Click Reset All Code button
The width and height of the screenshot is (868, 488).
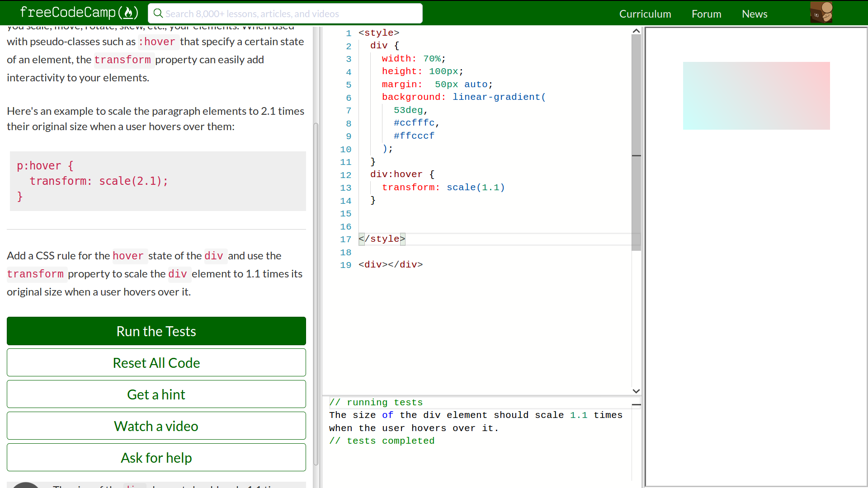[x=156, y=363]
